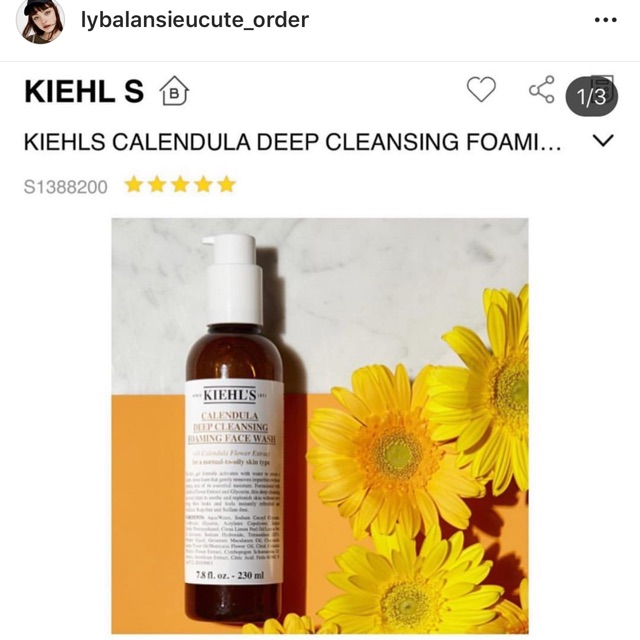Select the first rating star
The width and height of the screenshot is (640, 640).
coord(133,184)
